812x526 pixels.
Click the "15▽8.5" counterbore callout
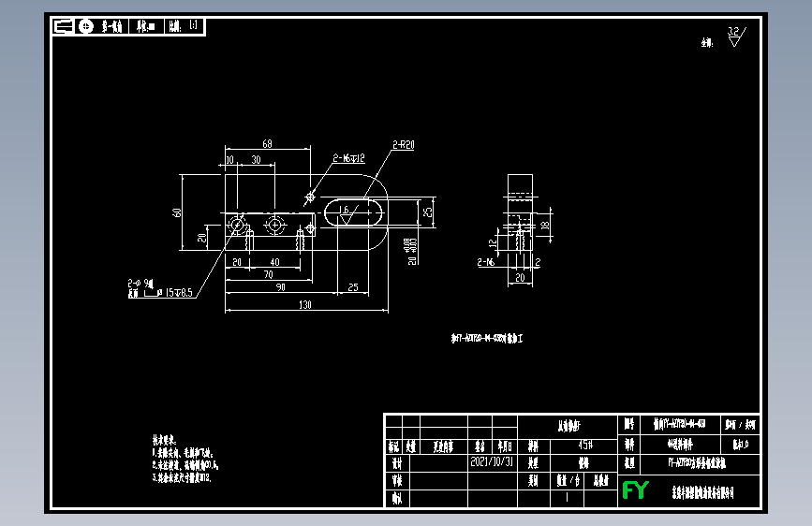(x=179, y=293)
